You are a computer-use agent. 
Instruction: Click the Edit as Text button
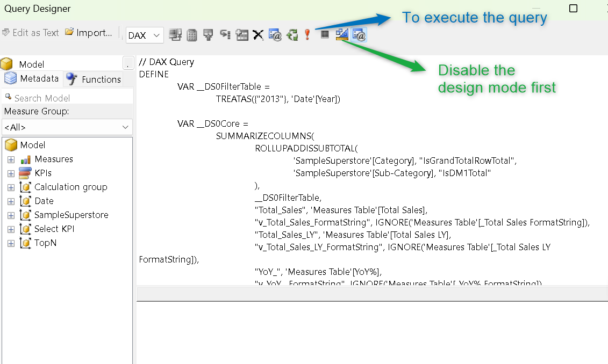pos(30,33)
